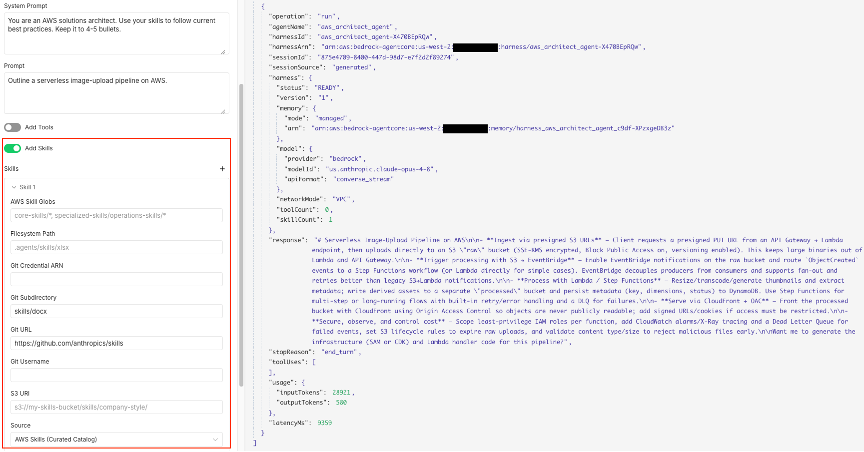Click the "provider" bedrock value

347,159
